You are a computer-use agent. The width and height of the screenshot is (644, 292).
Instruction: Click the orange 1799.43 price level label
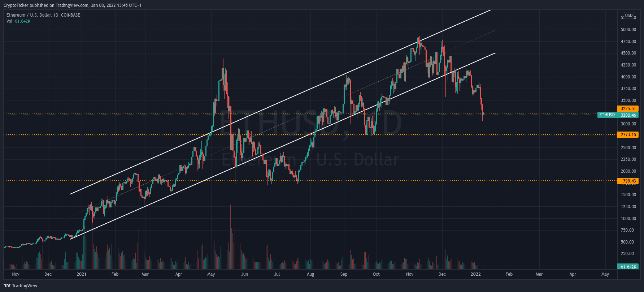point(628,181)
